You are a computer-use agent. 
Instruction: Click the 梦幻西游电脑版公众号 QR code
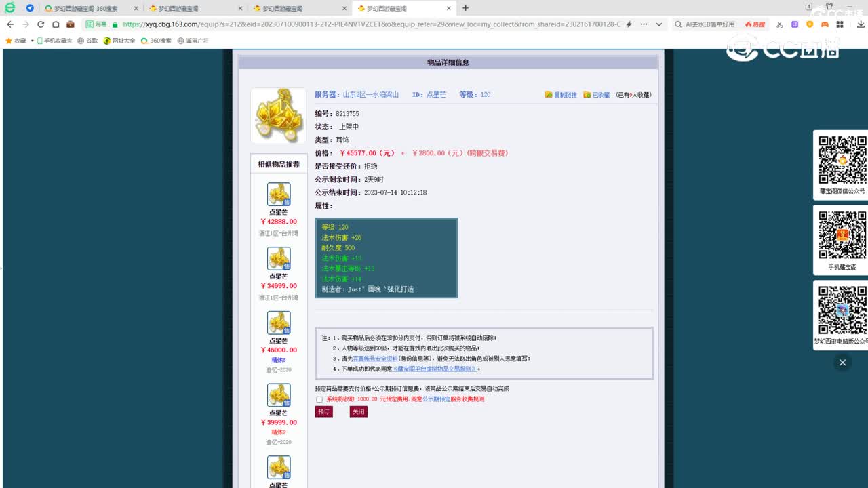(x=842, y=310)
